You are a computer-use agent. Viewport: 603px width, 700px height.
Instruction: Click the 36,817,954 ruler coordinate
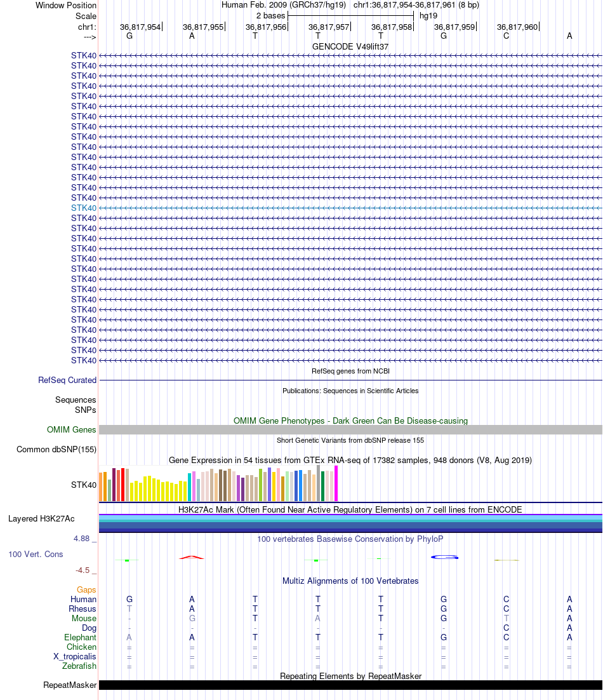[140, 27]
